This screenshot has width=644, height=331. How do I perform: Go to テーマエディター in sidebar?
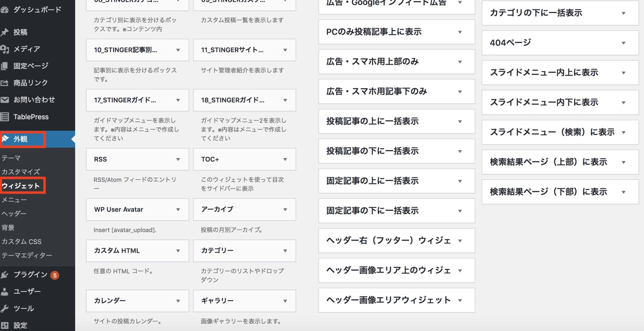coord(27,255)
